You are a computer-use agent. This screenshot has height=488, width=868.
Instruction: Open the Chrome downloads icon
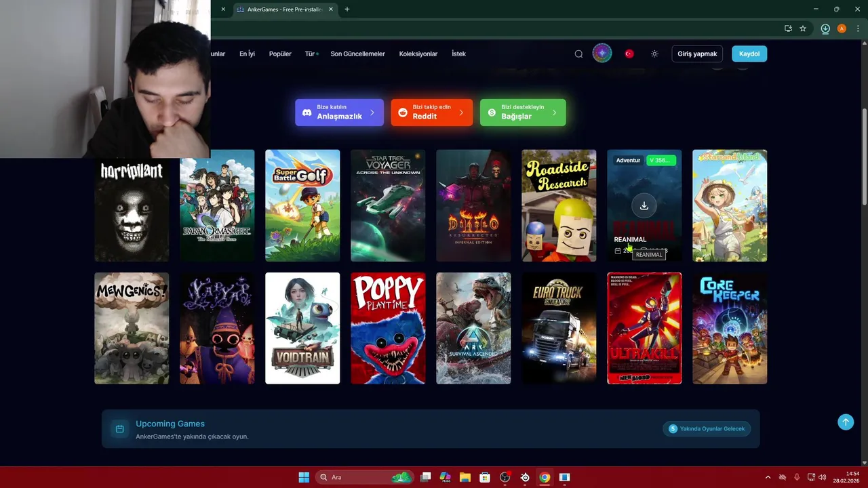pos(825,28)
